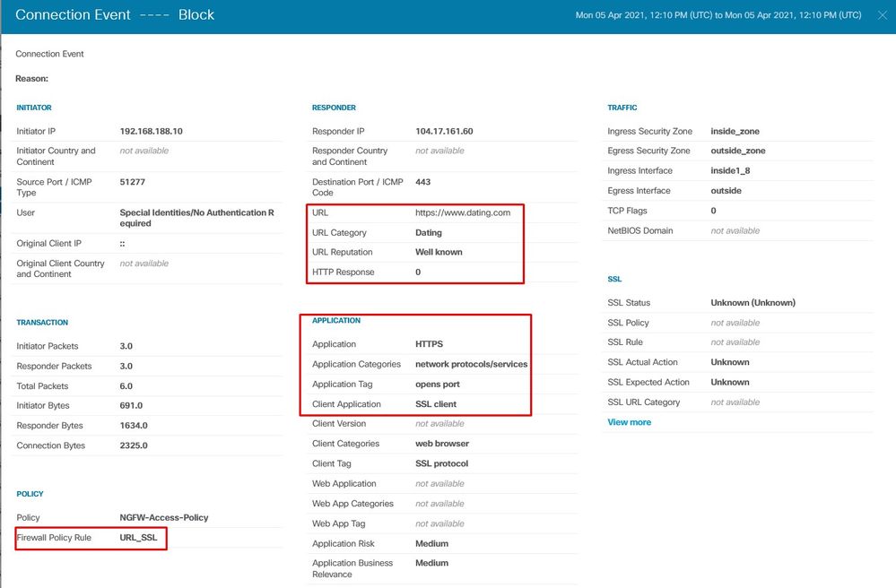Viewport: 896px width, 588px height.
Task: Click the SSL Expected Action value Unknown
Action: [730, 382]
